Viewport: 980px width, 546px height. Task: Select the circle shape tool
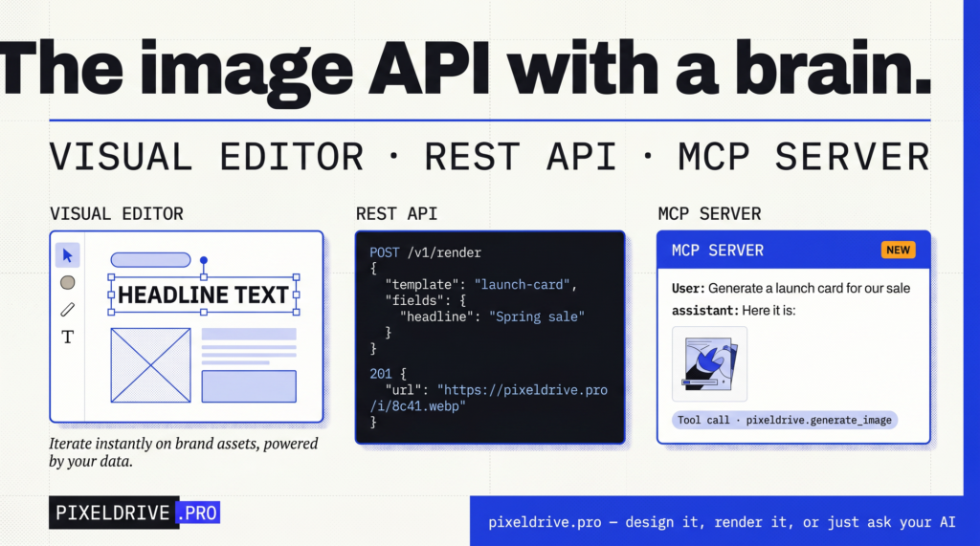68,282
